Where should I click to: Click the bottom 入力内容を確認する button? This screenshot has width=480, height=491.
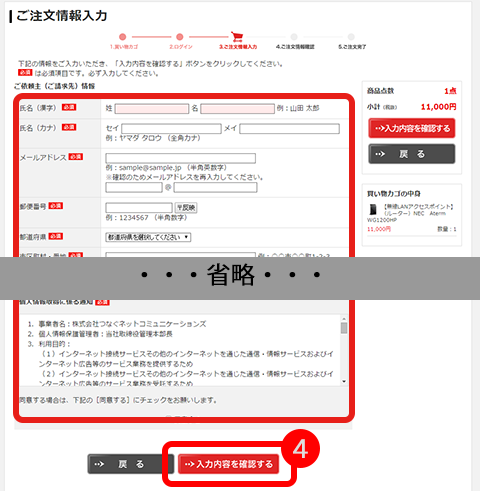point(228,464)
